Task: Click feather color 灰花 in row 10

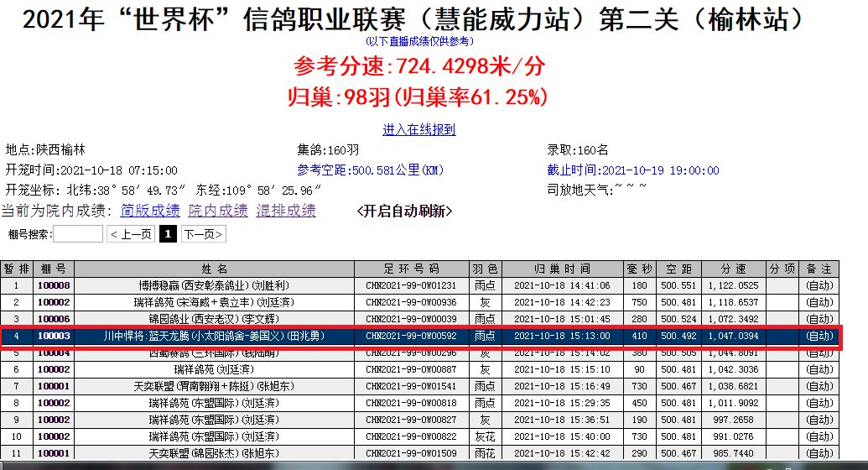Action: (x=485, y=436)
